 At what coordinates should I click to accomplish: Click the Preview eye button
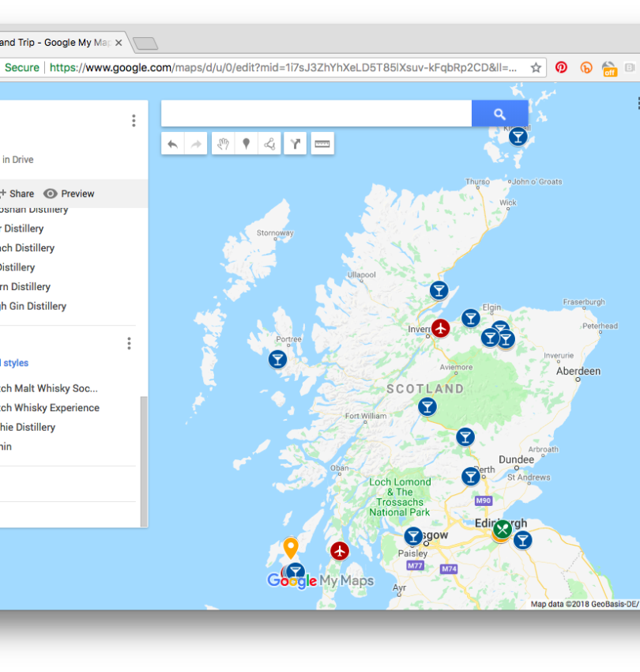point(69,194)
